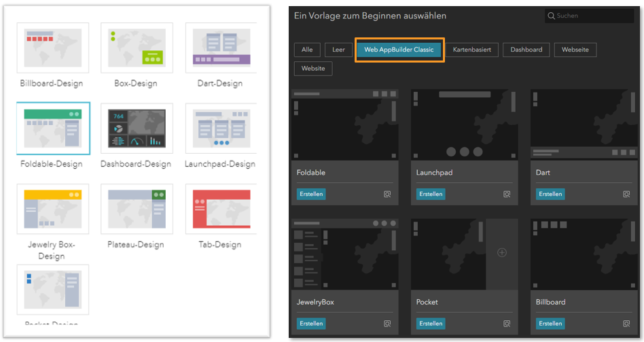The width and height of the screenshot is (644, 342).
Task: Open the Pocket template preview image
Action: 465,254
